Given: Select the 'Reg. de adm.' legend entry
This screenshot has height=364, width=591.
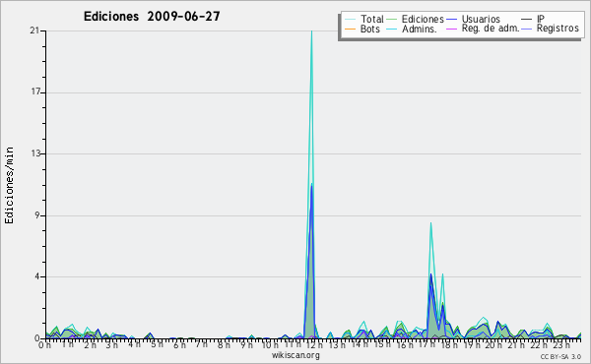Looking at the screenshot, I should [x=490, y=29].
